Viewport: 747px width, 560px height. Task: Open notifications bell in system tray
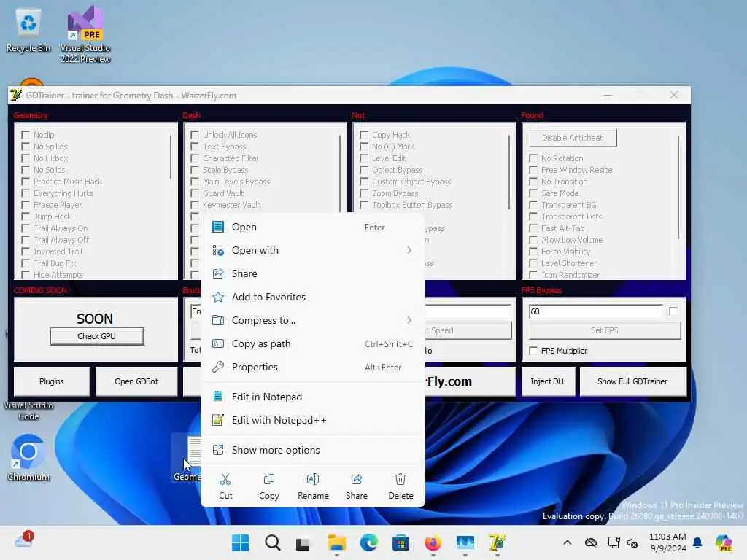pyautogui.click(x=697, y=542)
